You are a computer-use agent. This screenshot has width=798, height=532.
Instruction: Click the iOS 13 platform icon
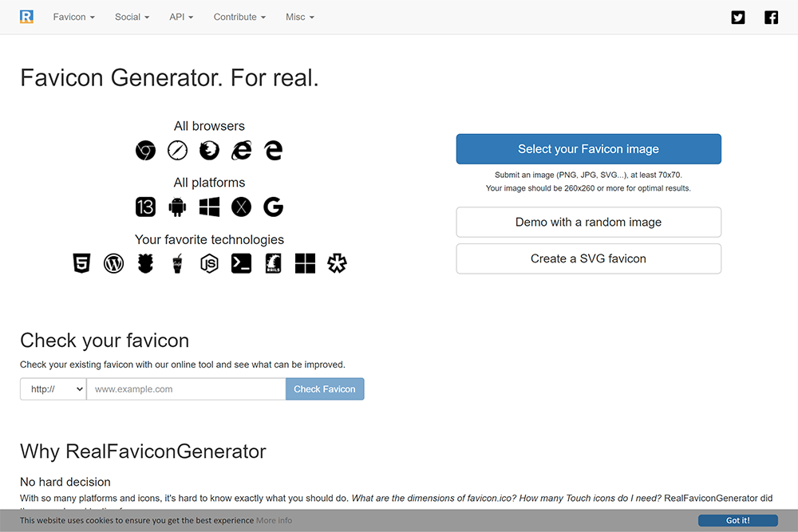[x=145, y=207]
